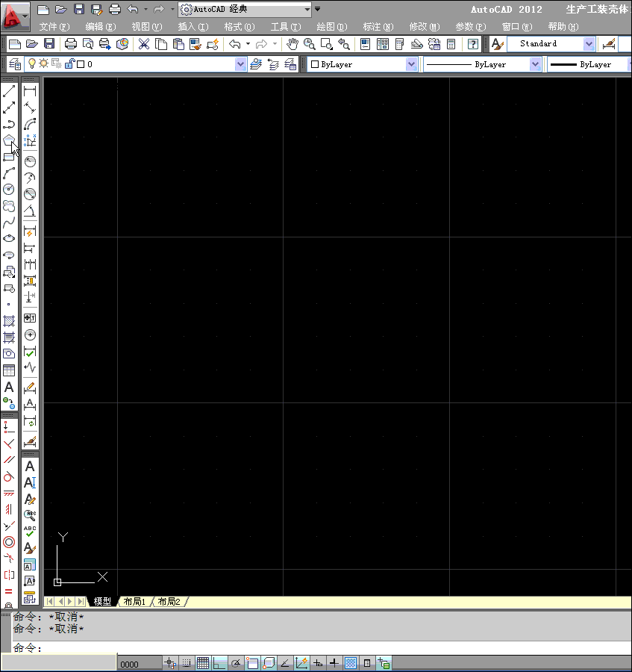632x672 pixels.
Task: Expand the layer list dropdown
Action: point(240,64)
